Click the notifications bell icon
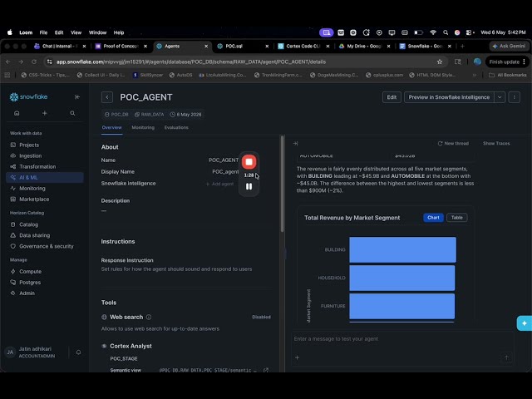Viewport: 532px width, 399px height. tap(78, 352)
